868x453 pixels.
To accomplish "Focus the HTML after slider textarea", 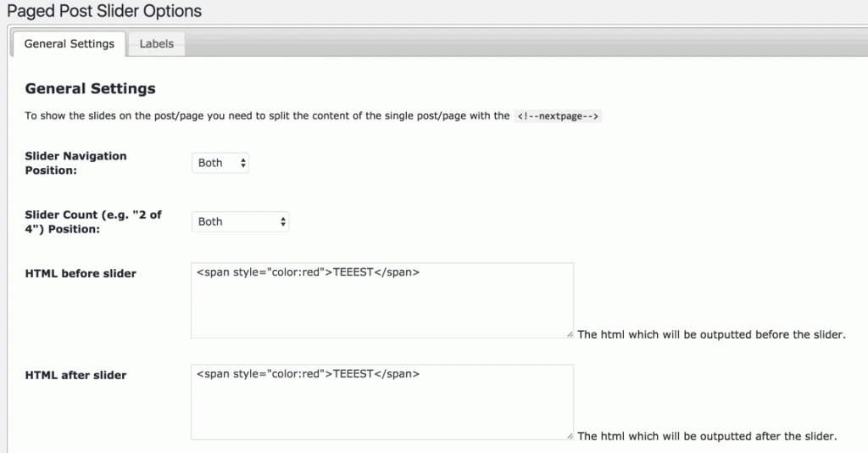I will click(381, 402).
